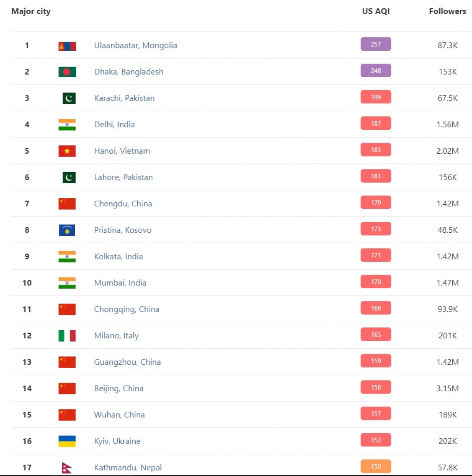Open the Delhi, India link
This screenshot has width=472, height=476.
pyautogui.click(x=114, y=124)
